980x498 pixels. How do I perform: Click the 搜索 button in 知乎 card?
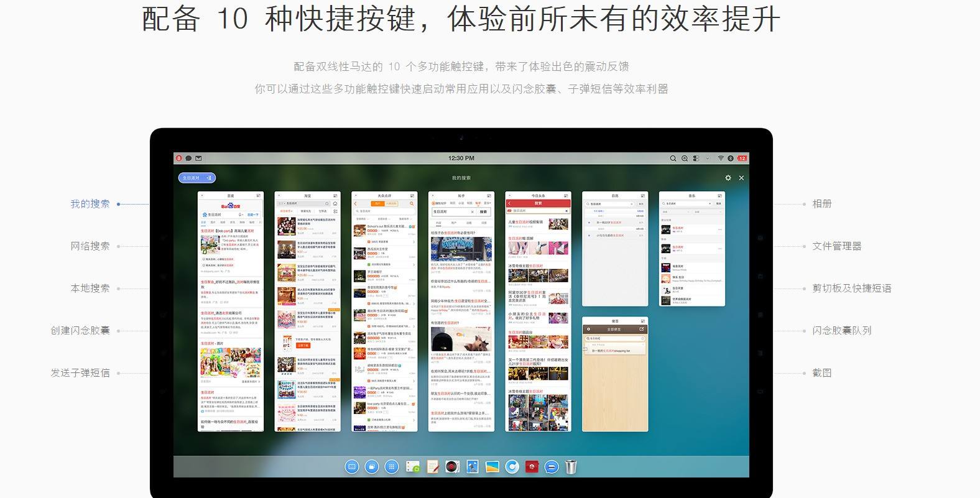point(484,212)
